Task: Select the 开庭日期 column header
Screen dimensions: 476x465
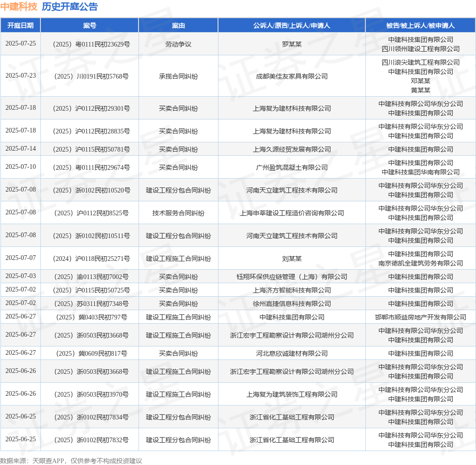Action: point(20,26)
